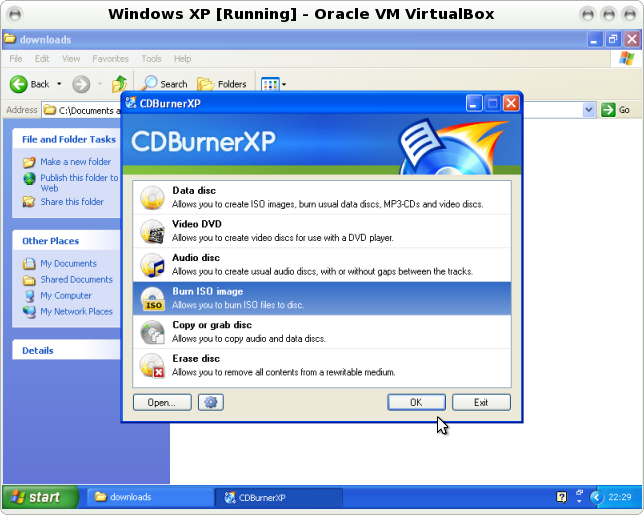The image size is (644, 515).
Task: Open the Back button history dropdown
Action: pyautogui.click(x=59, y=84)
